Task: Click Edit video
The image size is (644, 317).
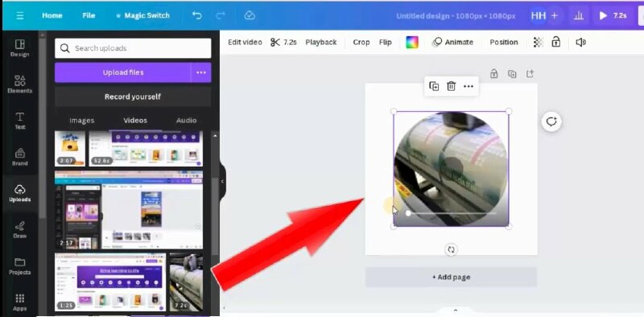Action: (x=245, y=43)
